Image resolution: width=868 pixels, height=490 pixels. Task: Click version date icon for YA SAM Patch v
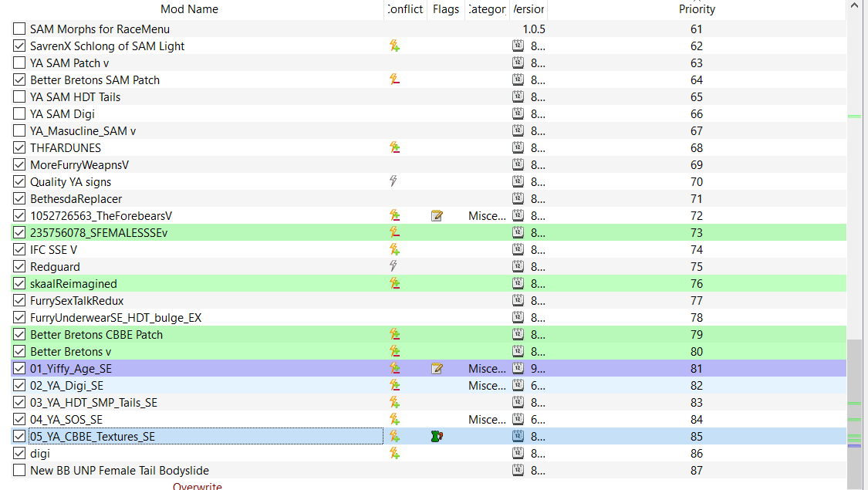pyautogui.click(x=518, y=63)
